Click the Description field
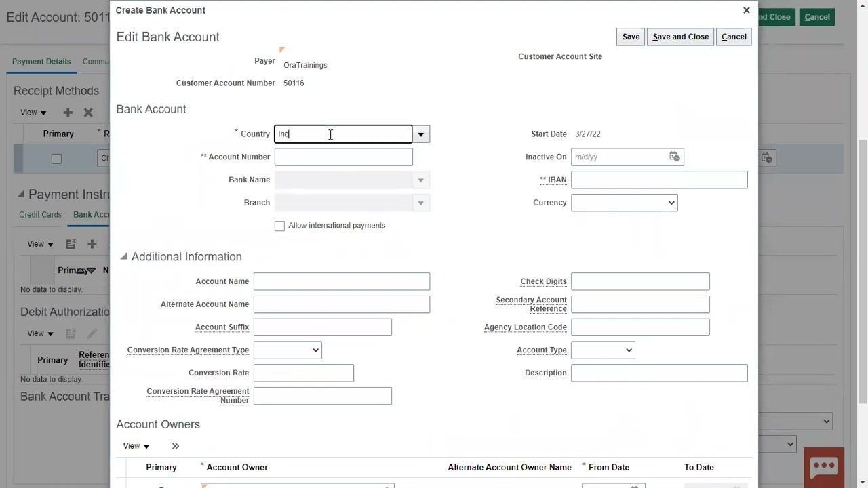868x488 pixels. pos(659,373)
